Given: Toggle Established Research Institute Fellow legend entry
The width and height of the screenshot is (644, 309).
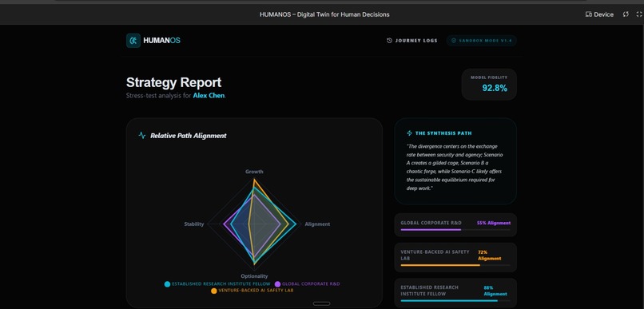Looking at the screenshot, I should click(217, 284).
